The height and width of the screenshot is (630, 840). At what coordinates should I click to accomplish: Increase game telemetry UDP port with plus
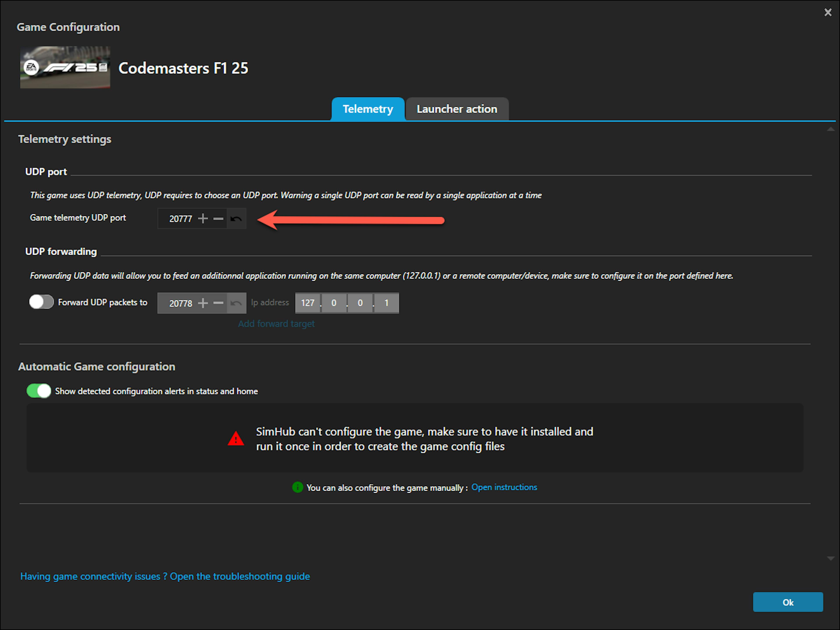coord(203,219)
